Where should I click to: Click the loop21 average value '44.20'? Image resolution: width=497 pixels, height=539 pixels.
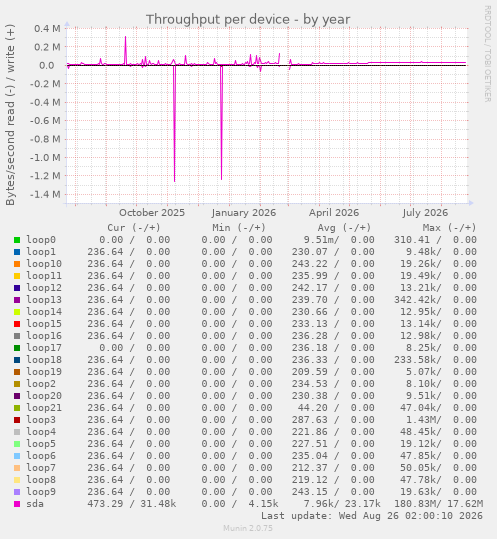[312, 408]
